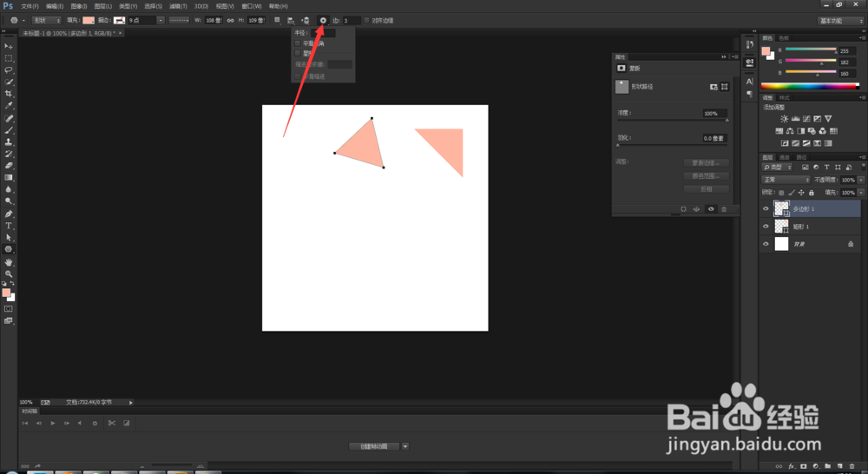The image size is (868, 474).
Task: Select the Brush tool
Action: click(9, 131)
